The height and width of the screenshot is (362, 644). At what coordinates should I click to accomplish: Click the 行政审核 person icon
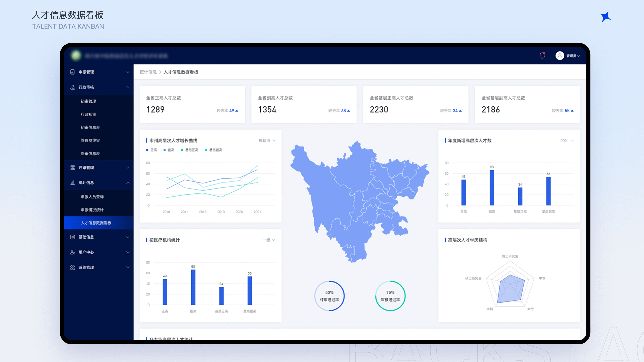pos(72,87)
